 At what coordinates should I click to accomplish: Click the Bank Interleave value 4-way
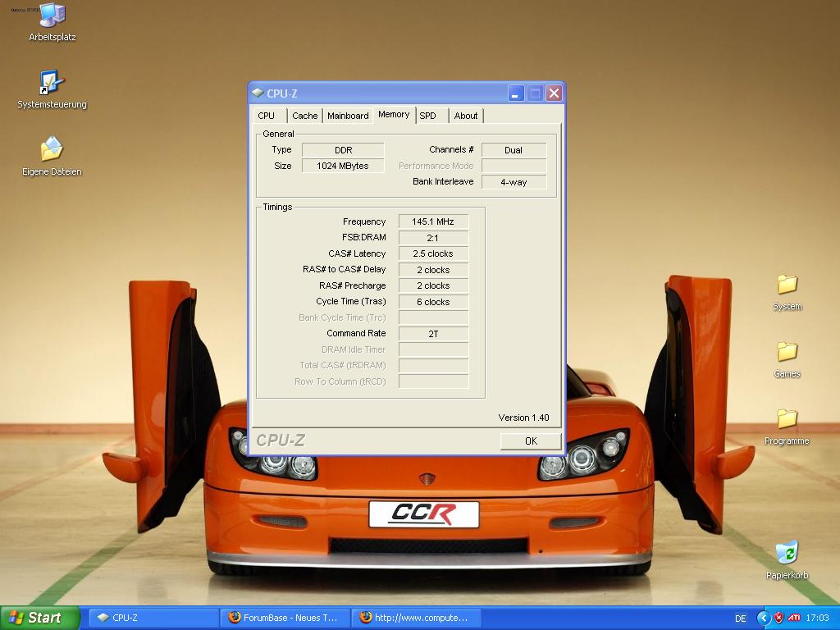pos(514,182)
